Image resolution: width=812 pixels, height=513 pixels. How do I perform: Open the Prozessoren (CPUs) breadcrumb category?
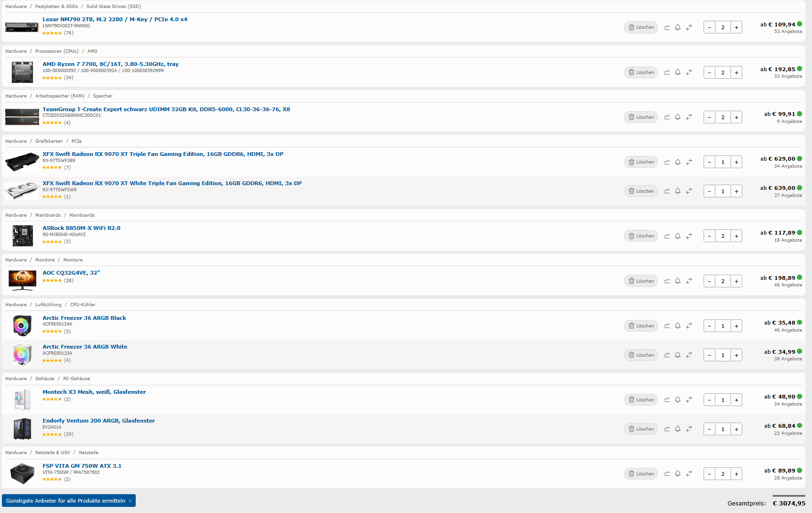tap(57, 51)
